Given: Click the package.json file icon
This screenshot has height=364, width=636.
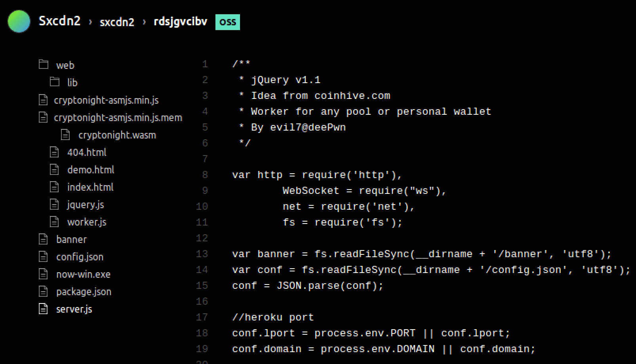Looking at the screenshot, I should 43,292.
